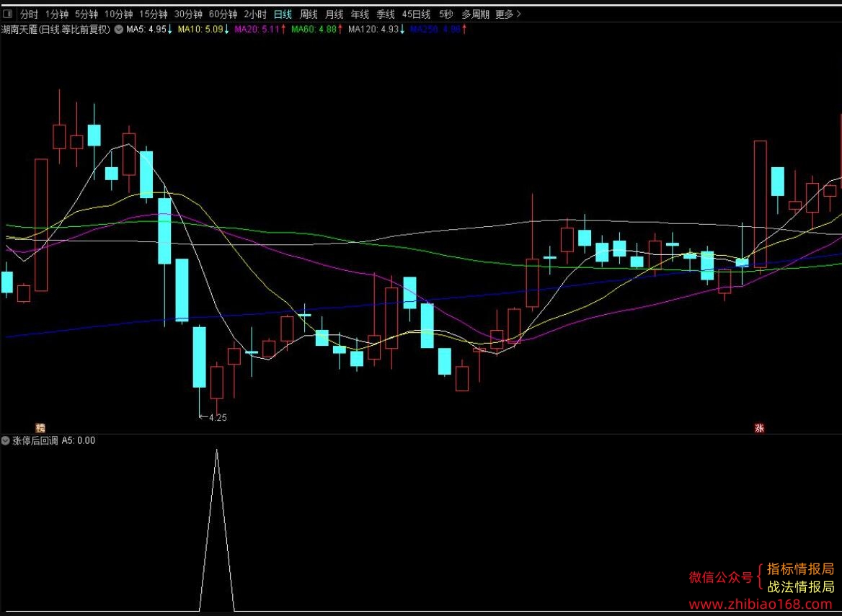This screenshot has height=616, width=842.
Task: Open the main chart indicator dropdown arrow
Action: point(118,30)
